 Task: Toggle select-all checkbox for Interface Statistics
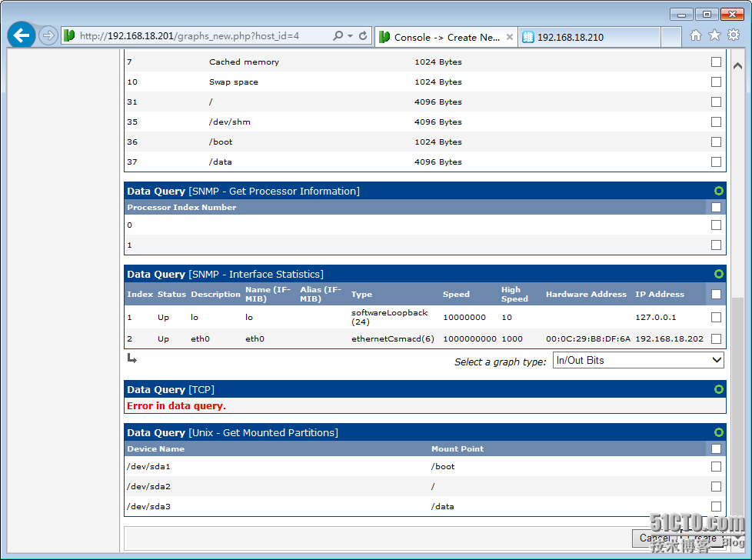coord(716,294)
